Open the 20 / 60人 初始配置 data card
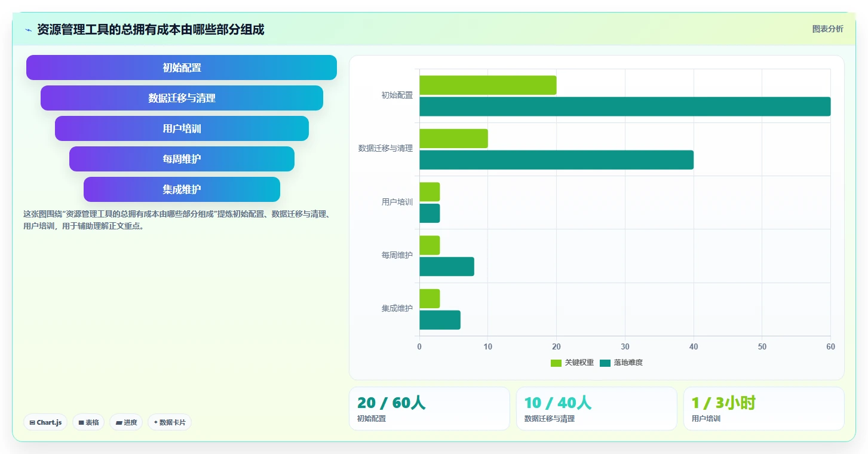 click(430, 409)
